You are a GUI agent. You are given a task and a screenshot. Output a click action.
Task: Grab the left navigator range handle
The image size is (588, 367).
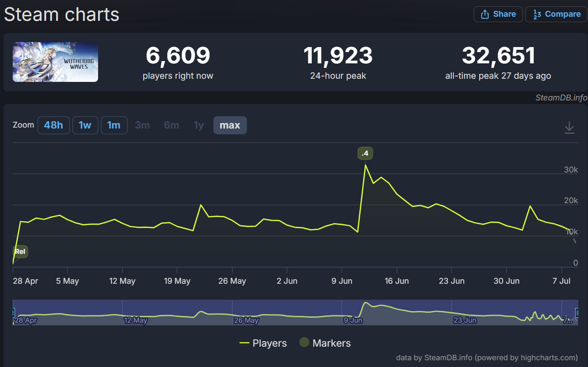coord(13,312)
